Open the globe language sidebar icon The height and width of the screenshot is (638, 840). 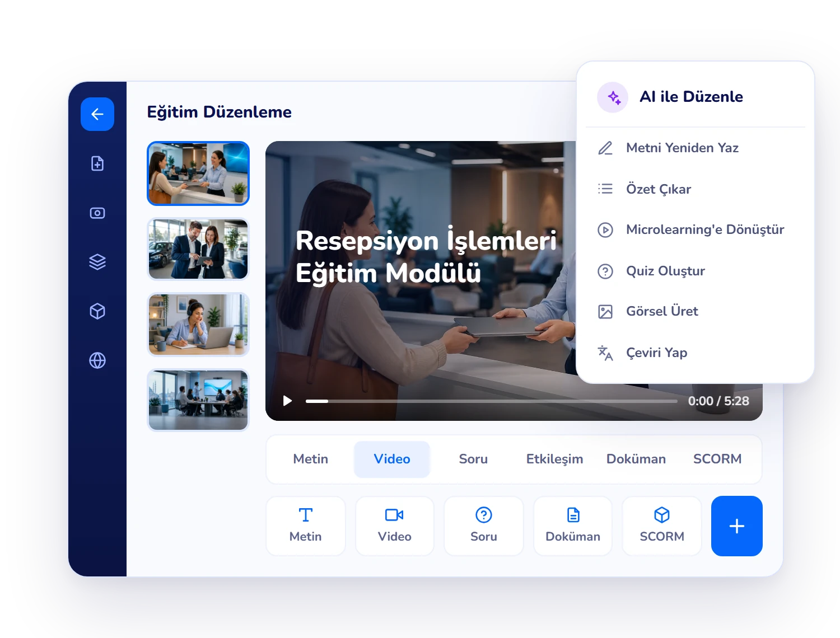coord(97,360)
